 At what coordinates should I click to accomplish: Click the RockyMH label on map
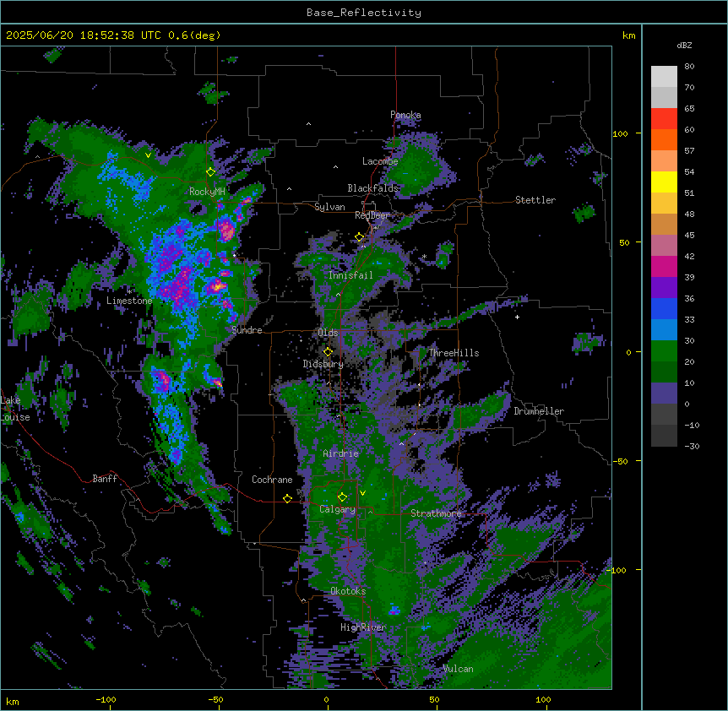pos(207,192)
